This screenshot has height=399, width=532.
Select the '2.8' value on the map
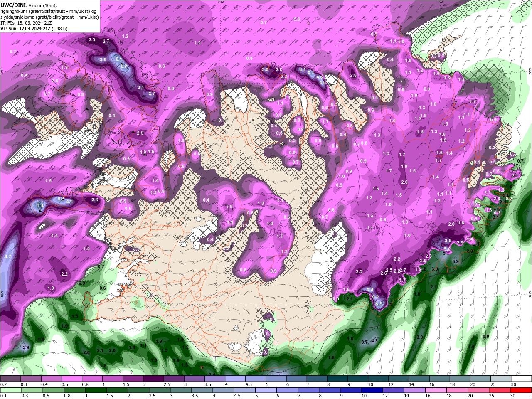click(x=95, y=200)
